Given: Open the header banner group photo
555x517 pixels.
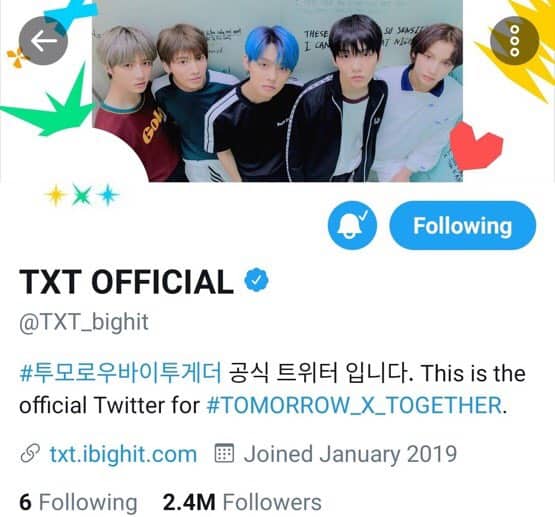Looking at the screenshot, I should [x=278, y=91].
